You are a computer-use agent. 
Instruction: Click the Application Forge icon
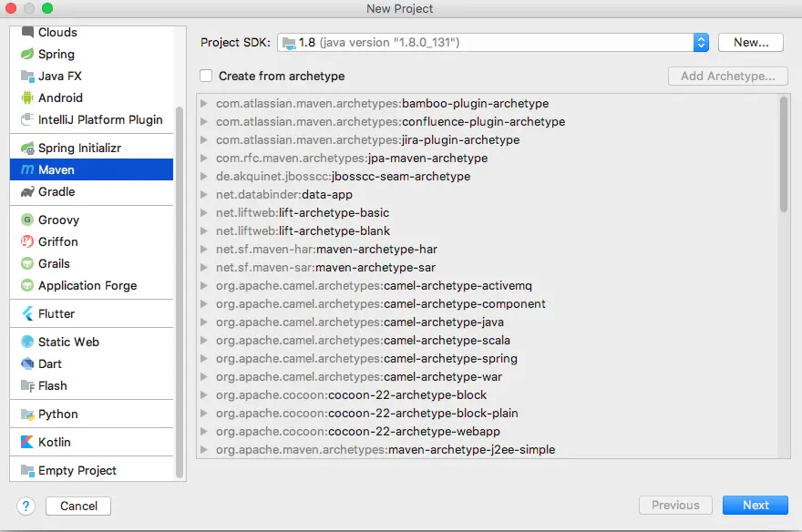27,285
